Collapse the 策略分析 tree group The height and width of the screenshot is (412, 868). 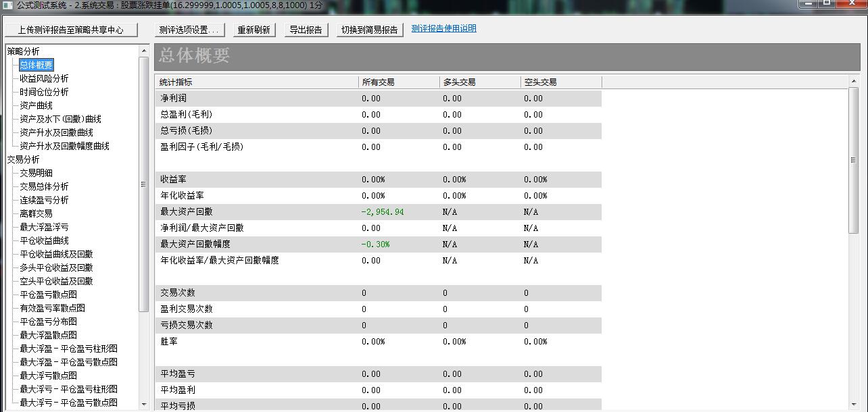coord(23,51)
